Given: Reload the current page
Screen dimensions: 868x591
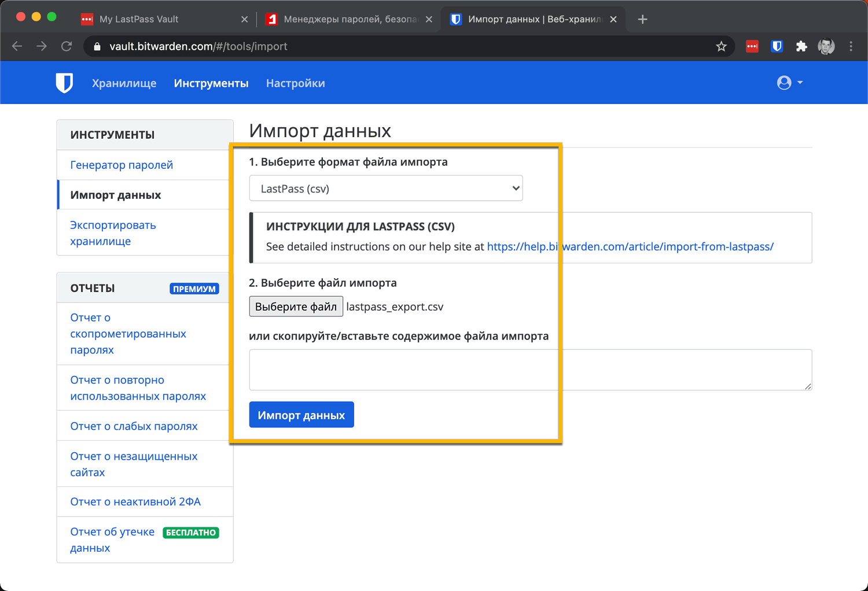Looking at the screenshot, I should (67, 46).
